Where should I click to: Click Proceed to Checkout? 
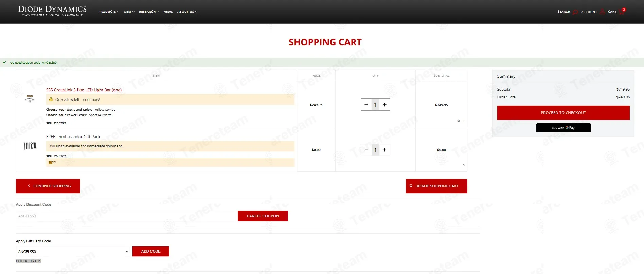[x=563, y=113]
